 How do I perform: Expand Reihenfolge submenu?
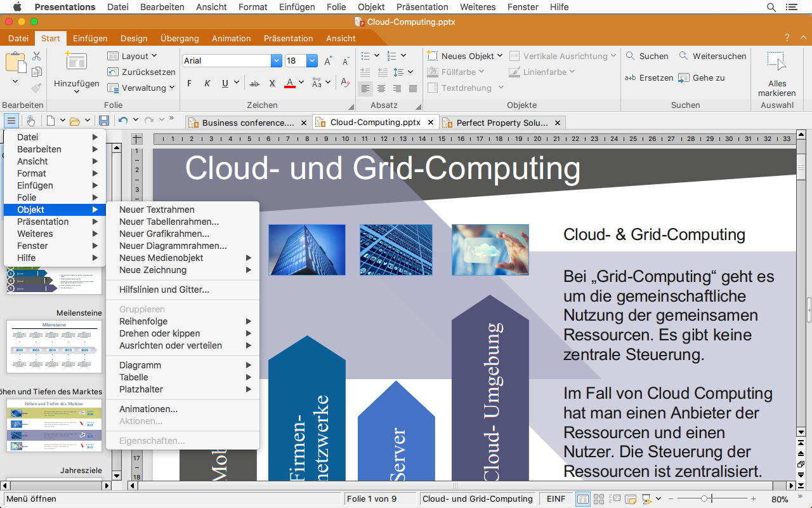(183, 321)
